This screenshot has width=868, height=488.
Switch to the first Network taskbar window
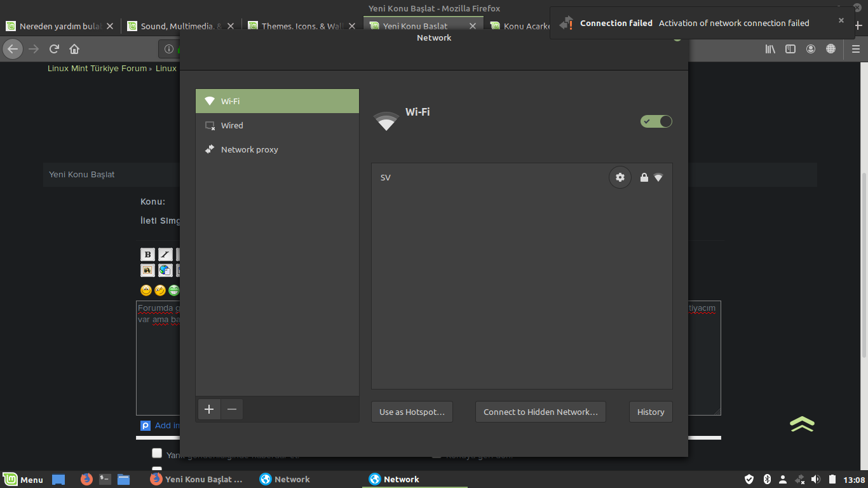click(x=285, y=480)
